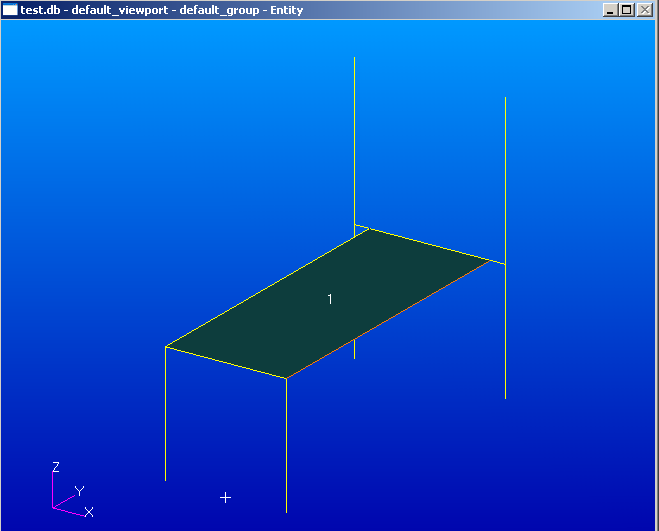Image resolution: width=659 pixels, height=531 pixels.
Task: Click the test.db viewport title bar text
Action: click(x=162, y=10)
